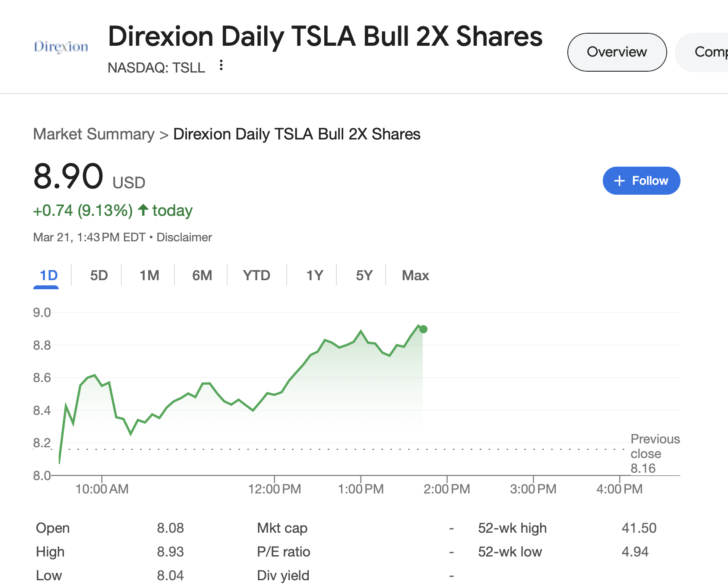Select the 1M tab
The image size is (728, 588).
(x=149, y=275)
